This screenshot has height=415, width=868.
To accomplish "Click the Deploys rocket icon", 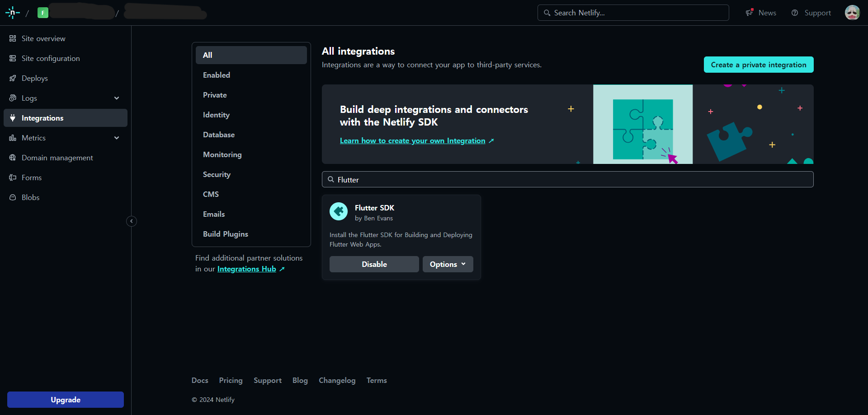I will tap(13, 78).
